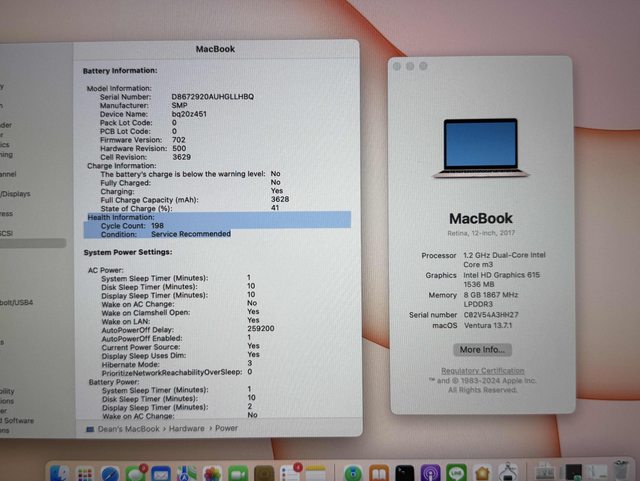The width and height of the screenshot is (640, 481).
Task: Open the Regulatory Certification link
Action: click(x=481, y=371)
